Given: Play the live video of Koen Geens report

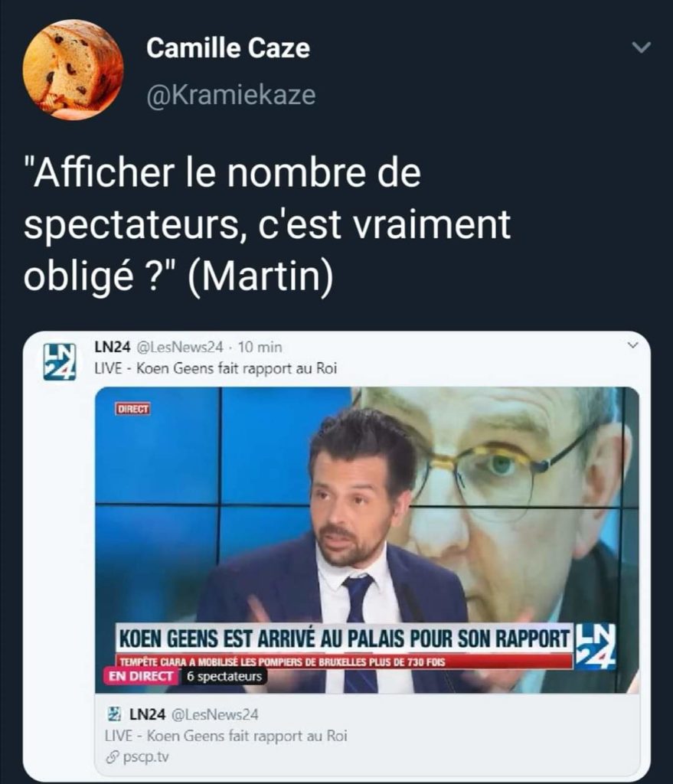Looking at the screenshot, I should pyautogui.click(x=367, y=540).
